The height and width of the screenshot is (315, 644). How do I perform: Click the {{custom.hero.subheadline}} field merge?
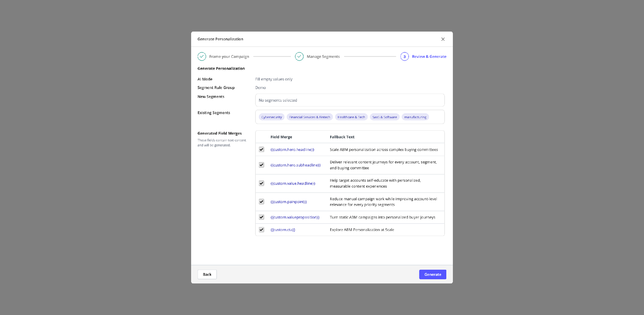pyautogui.click(x=296, y=165)
